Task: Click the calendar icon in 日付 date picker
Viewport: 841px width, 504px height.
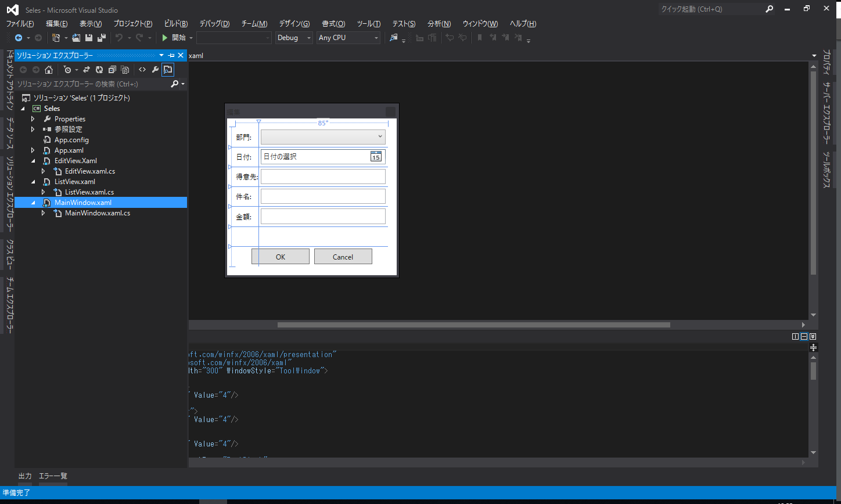Action: (376, 157)
